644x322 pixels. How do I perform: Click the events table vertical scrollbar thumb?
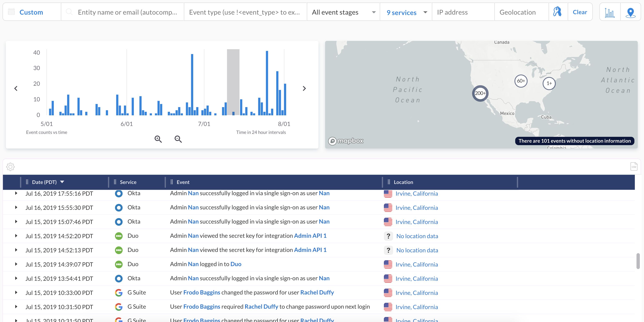638,261
